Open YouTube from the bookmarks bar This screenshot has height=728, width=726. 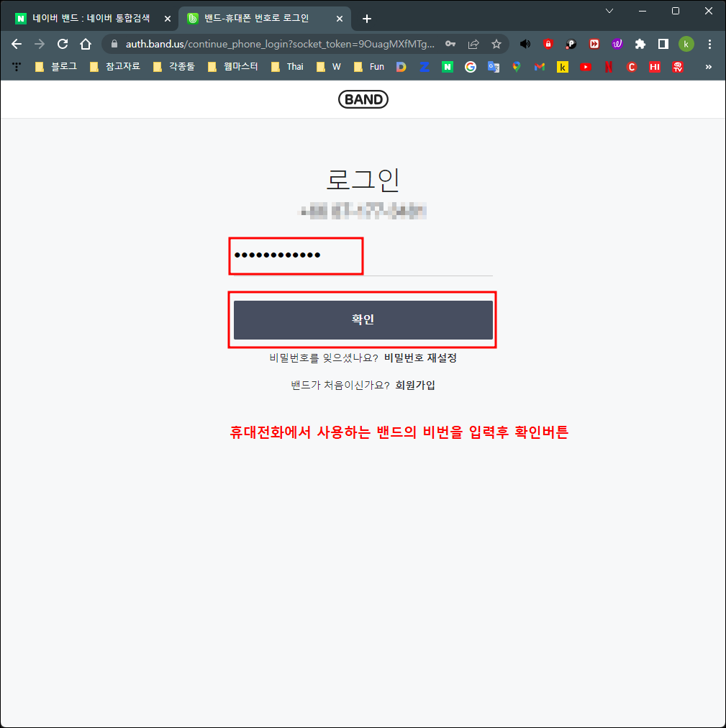pos(585,66)
